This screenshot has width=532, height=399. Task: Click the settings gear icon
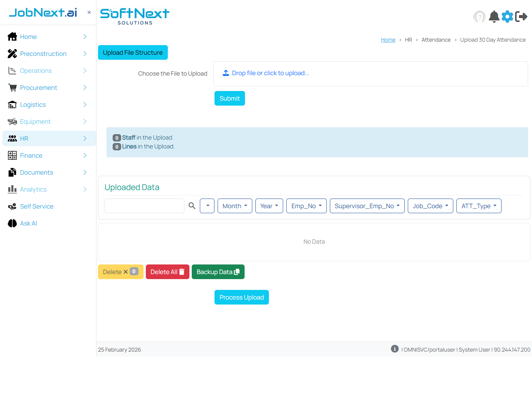point(507,17)
